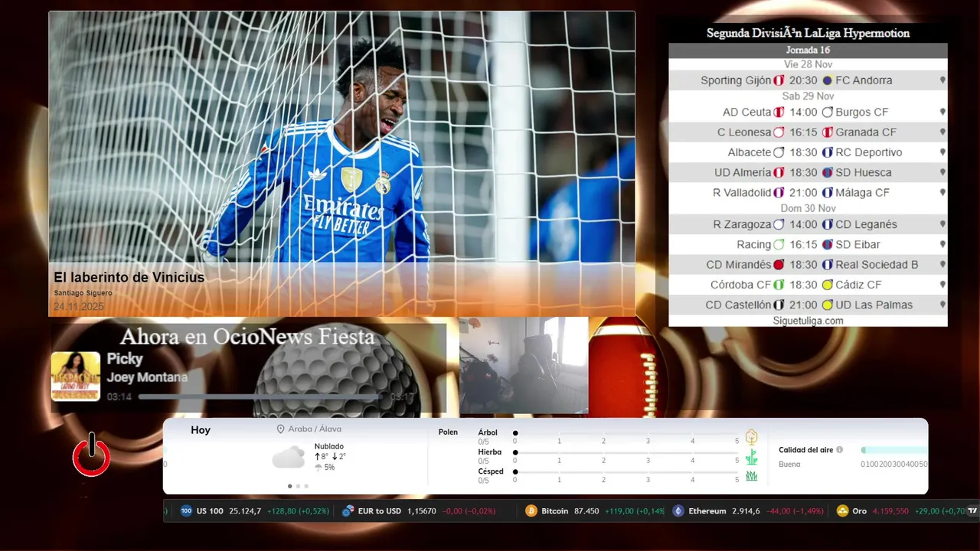Click the Vinicius news photo
The image size is (980, 551).
[x=341, y=138]
